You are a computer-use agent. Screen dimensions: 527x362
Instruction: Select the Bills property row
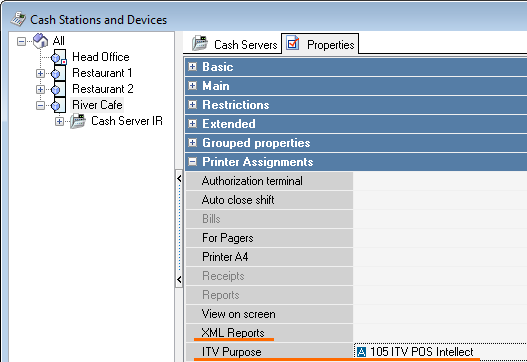(x=269, y=219)
